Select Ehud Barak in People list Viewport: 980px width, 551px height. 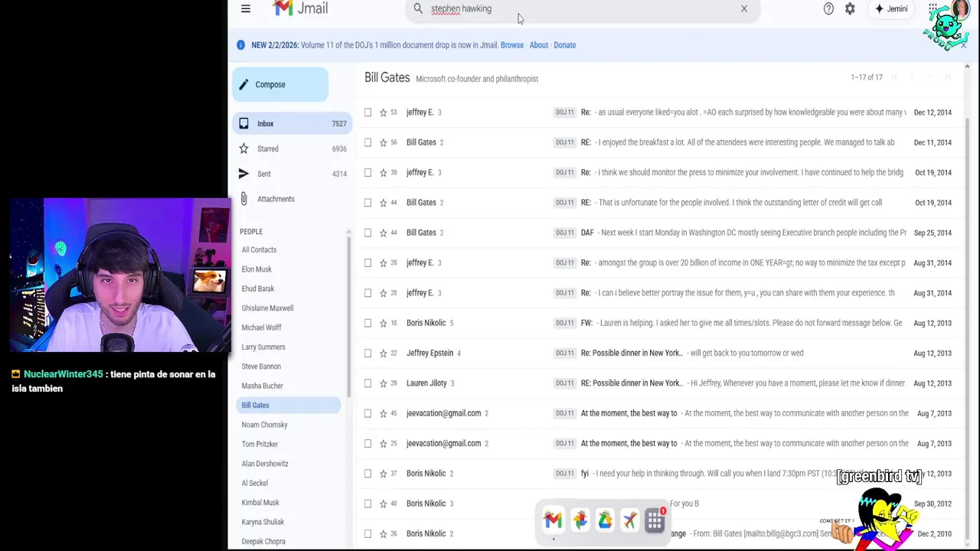[x=258, y=289]
